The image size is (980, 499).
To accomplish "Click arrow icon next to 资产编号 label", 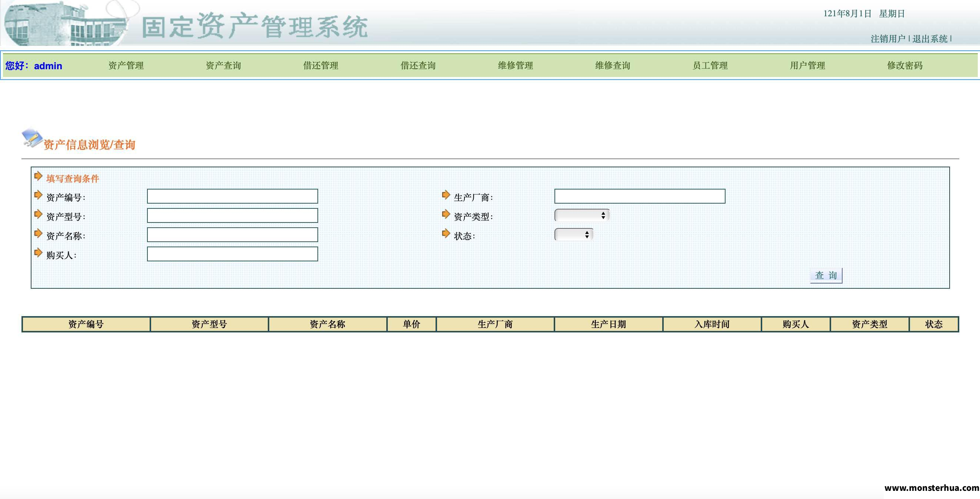I will (x=38, y=195).
